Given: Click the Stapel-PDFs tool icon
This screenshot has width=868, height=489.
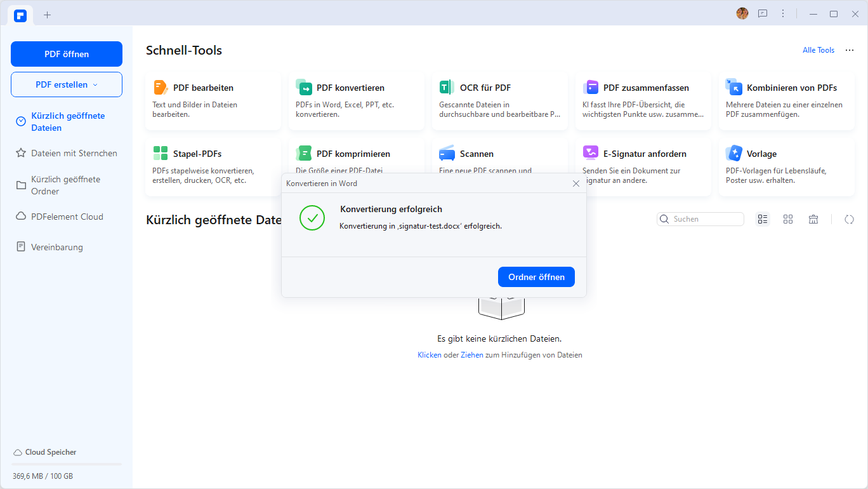Looking at the screenshot, I should pyautogui.click(x=161, y=154).
